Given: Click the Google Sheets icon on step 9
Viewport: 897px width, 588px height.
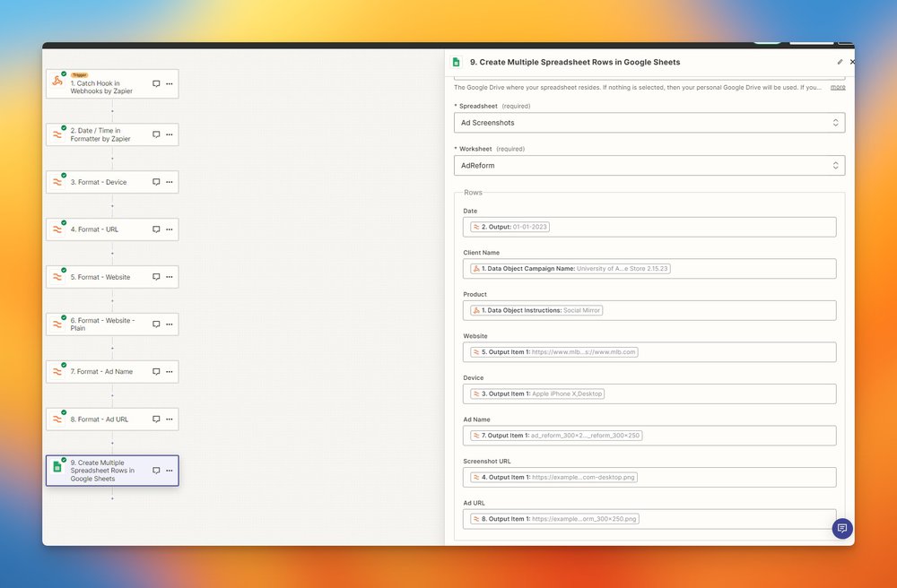Looking at the screenshot, I should (x=57, y=467).
